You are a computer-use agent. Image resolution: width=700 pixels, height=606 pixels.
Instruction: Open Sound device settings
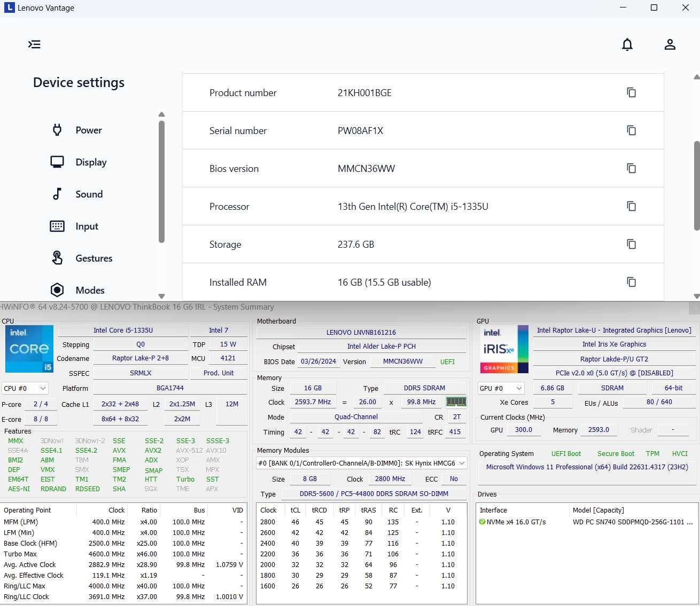click(89, 194)
